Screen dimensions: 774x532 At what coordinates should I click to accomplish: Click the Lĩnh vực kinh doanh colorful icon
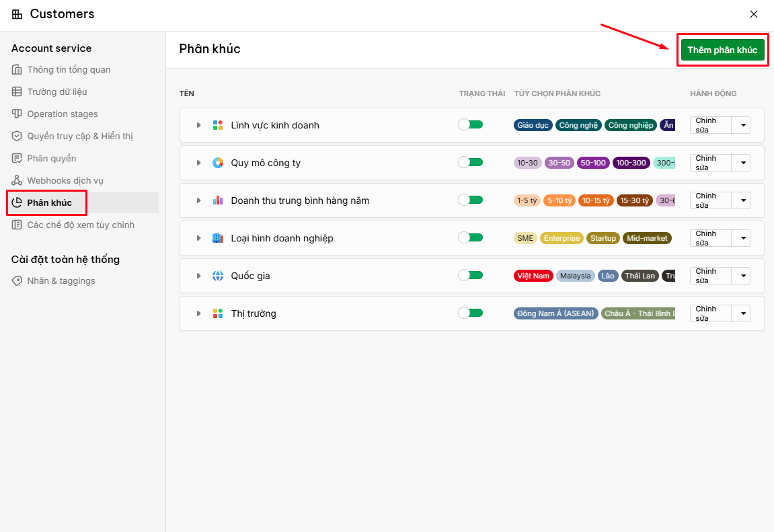pos(218,125)
